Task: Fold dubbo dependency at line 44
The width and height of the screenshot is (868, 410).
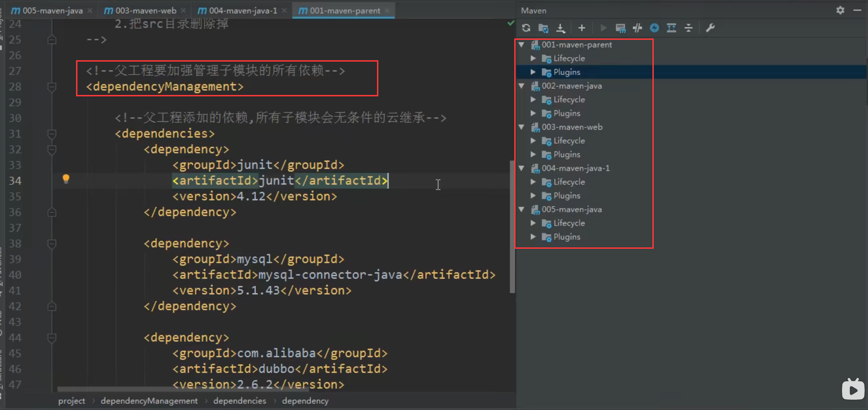Action: (x=52, y=338)
